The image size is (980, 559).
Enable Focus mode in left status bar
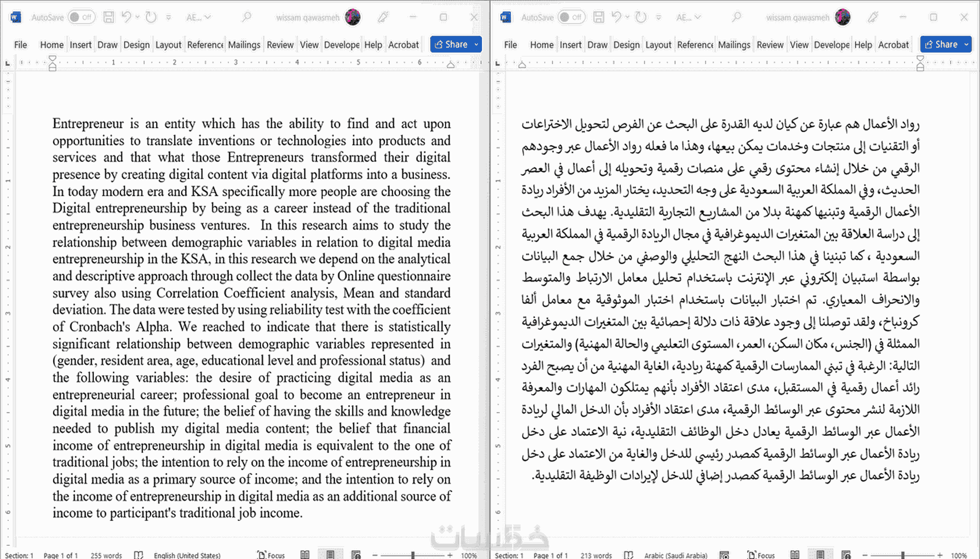271,555
